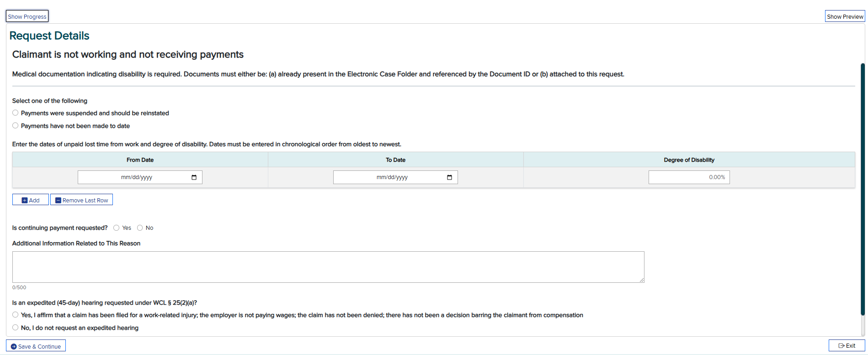The height and width of the screenshot is (355, 868).
Task: Open the From Date calendar picker icon
Action: pyautogui.click(x=194, y=177)
